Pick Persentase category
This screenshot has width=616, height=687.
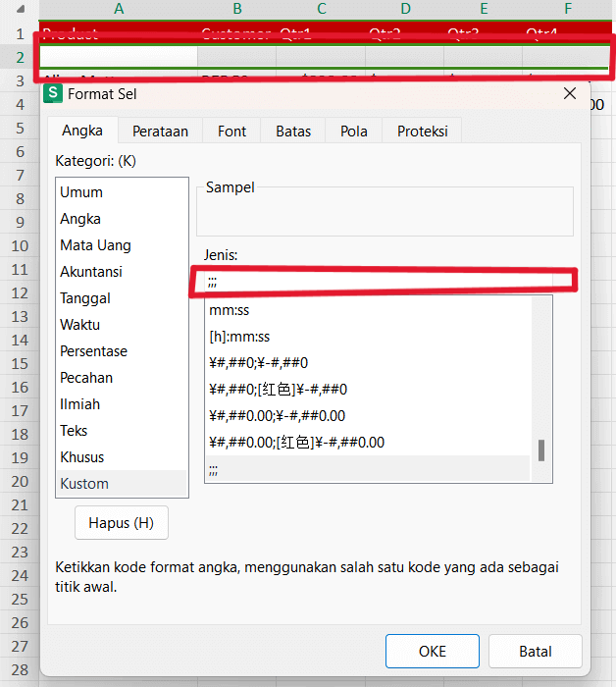(x=122, y=351)
